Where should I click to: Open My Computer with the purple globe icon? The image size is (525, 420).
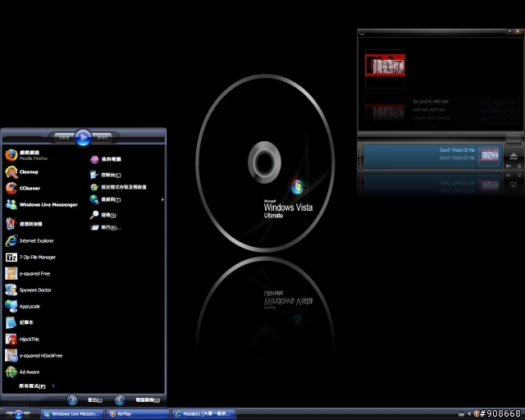point(106,159)
